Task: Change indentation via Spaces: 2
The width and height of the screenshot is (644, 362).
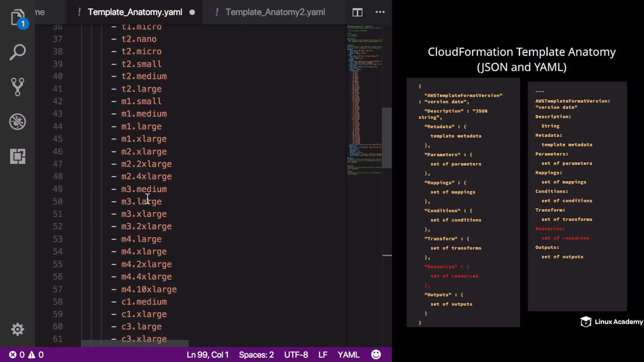Action: coord(256,355)
